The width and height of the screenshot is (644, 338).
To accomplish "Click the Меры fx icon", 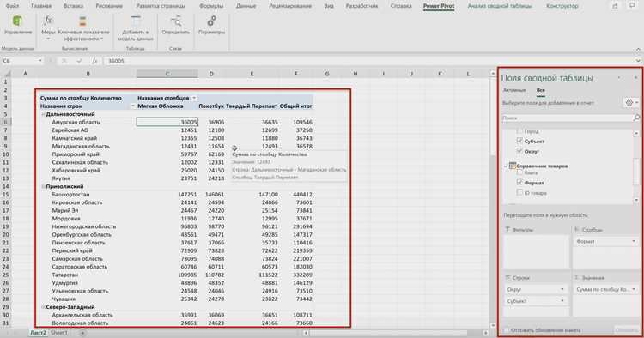I will pos(48,21).
